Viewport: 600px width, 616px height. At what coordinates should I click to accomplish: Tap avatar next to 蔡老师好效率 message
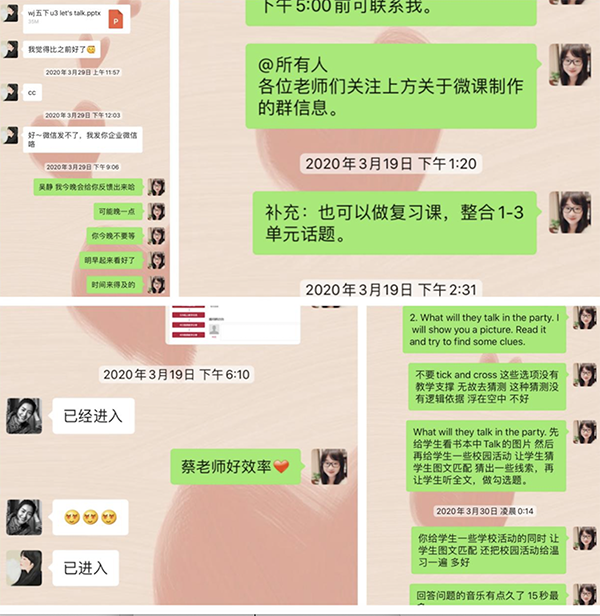point(329,467)
